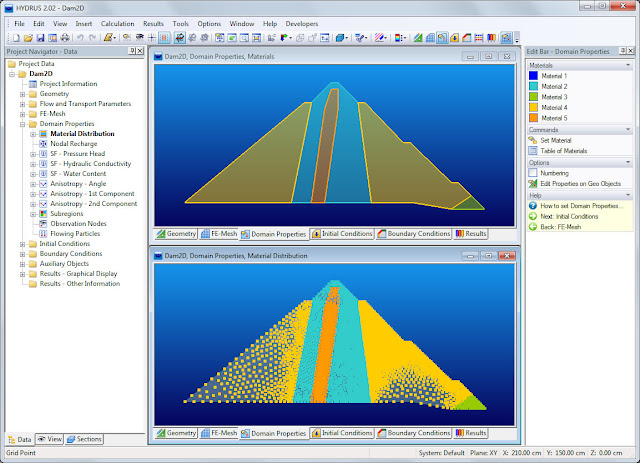Click the Observation Nodes tree icon
This screenshot has height=463, width=640.
(43, 223)
